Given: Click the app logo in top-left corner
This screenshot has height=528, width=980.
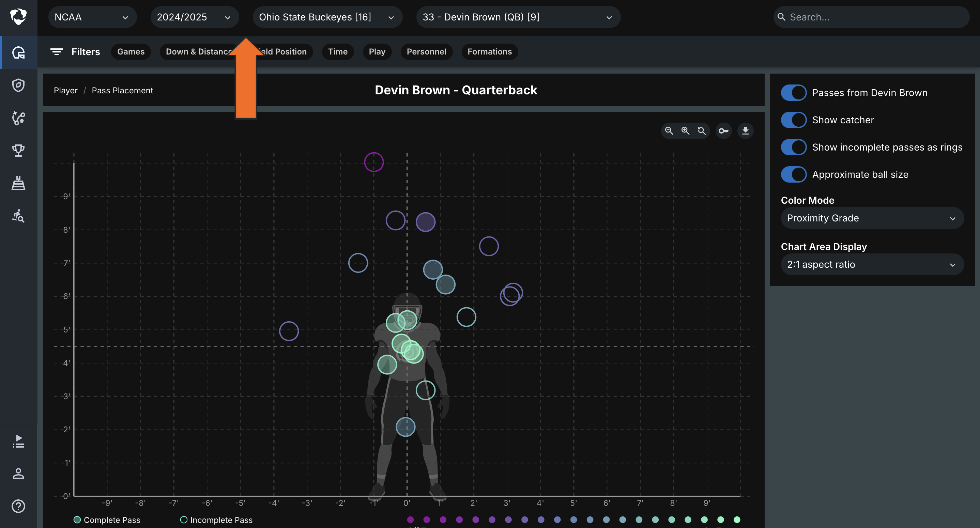Looking at the screenshot, I should 18,17.
